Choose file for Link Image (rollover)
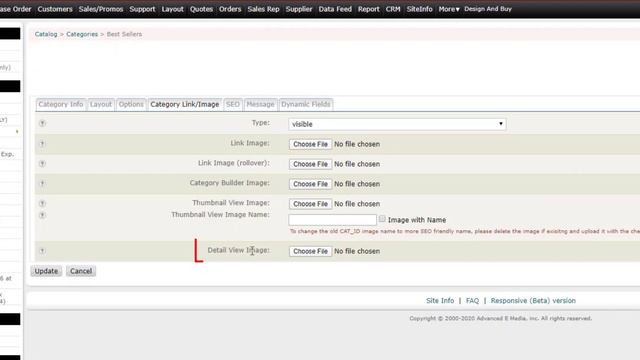 [310, 164]
